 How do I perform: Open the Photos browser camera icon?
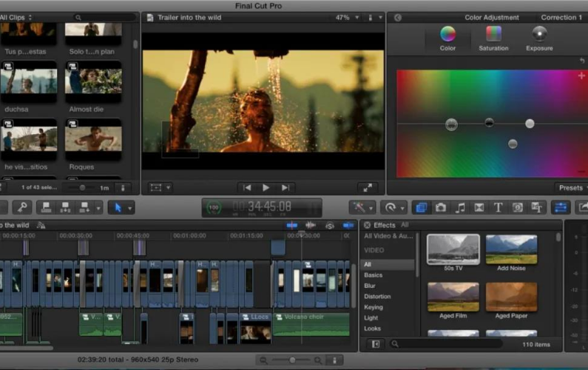pos(441,208)
